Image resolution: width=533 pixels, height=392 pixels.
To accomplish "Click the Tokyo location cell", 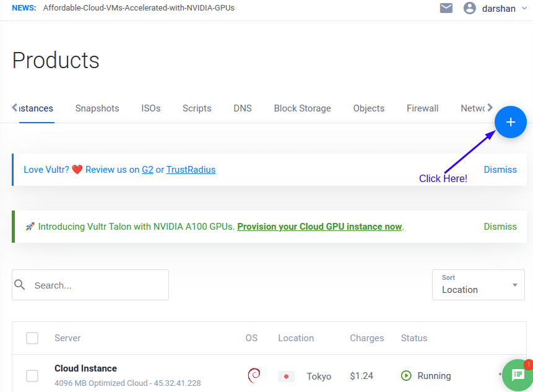I will (319, 377).
